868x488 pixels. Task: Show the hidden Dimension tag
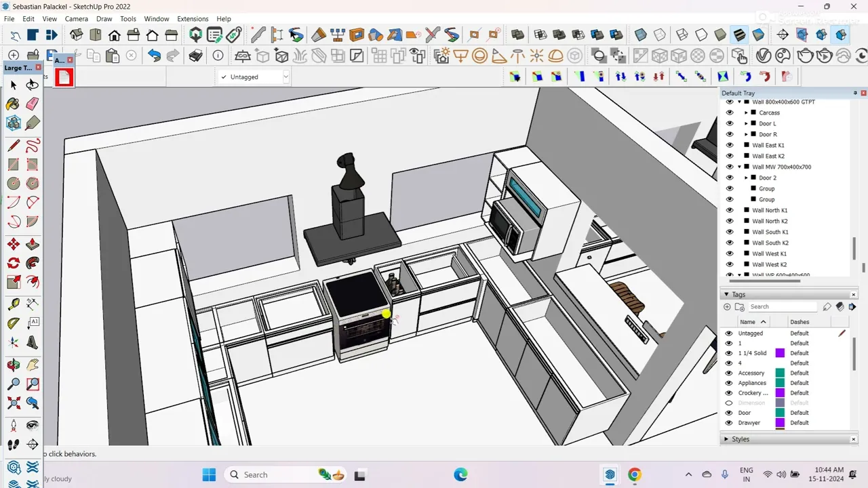[729, 403]
